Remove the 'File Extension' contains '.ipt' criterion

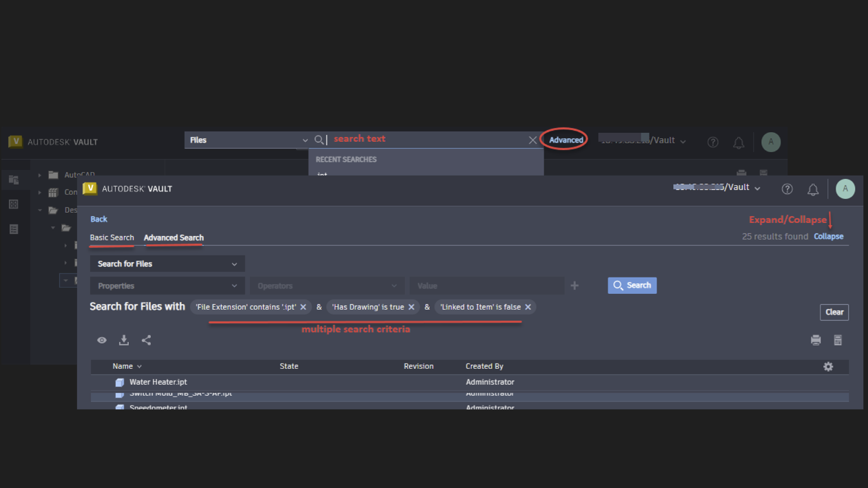click(x=303, y=307)
